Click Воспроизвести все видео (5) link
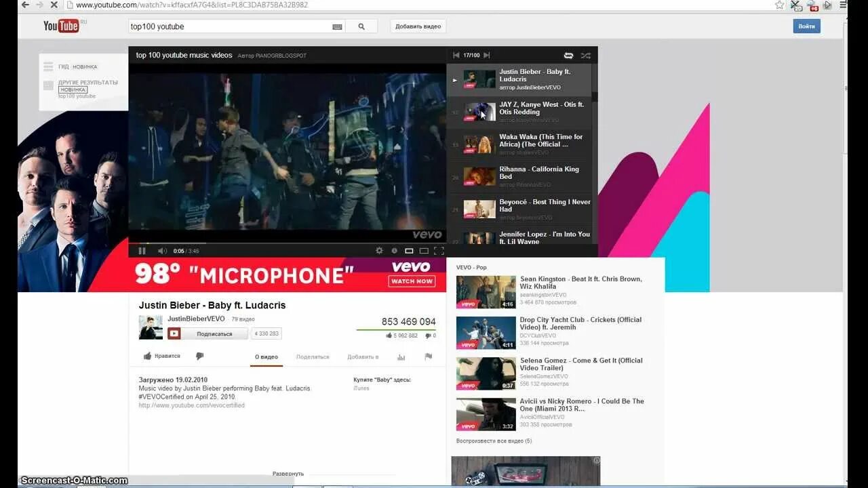 pyautogui.click(x=494, y=441)
